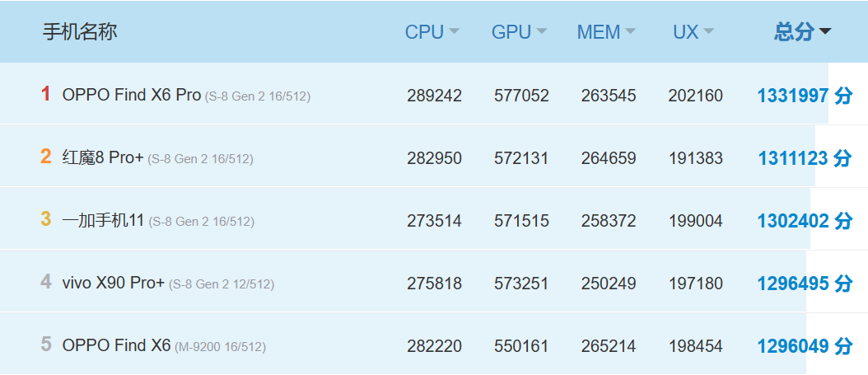Open the OPPO Find X6 M-9200 entry

pos(116,345)
